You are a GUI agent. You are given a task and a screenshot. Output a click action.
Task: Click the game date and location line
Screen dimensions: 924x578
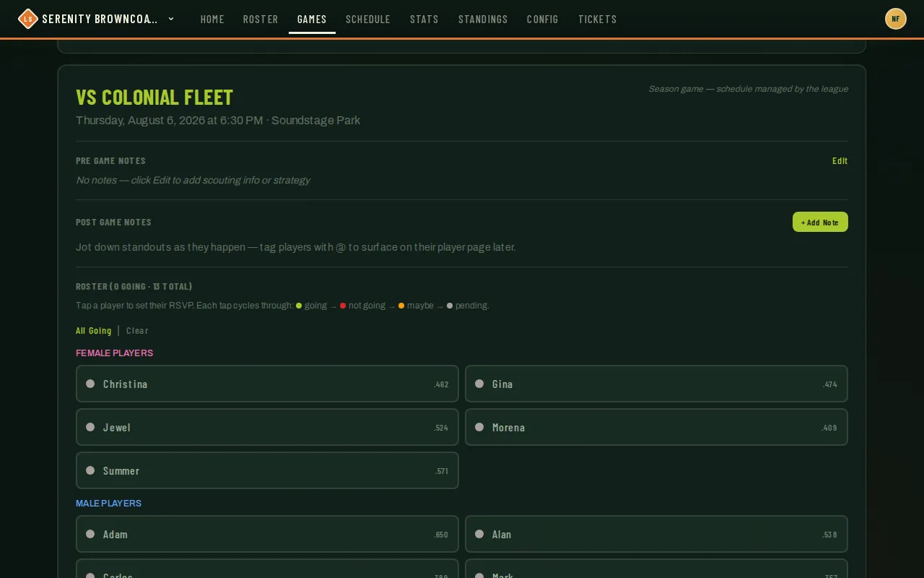click(x=218, y=121)
